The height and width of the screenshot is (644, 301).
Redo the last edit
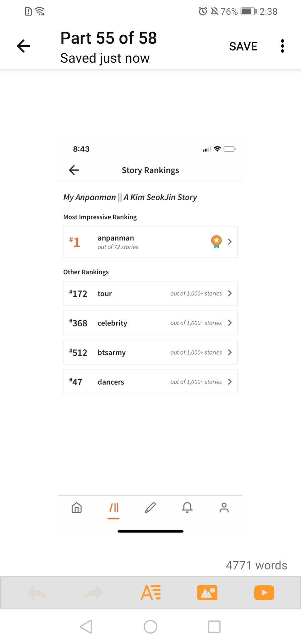click(x=94, y=593)
